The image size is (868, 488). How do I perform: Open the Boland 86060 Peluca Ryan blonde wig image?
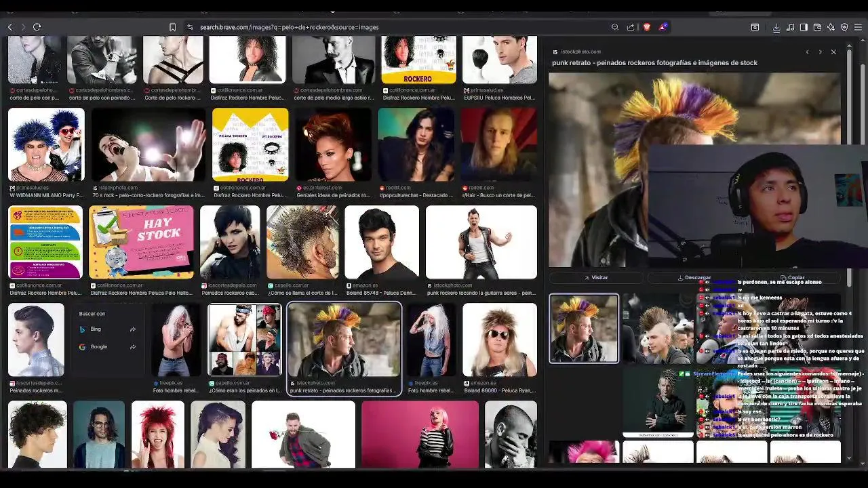pos(500,340)
